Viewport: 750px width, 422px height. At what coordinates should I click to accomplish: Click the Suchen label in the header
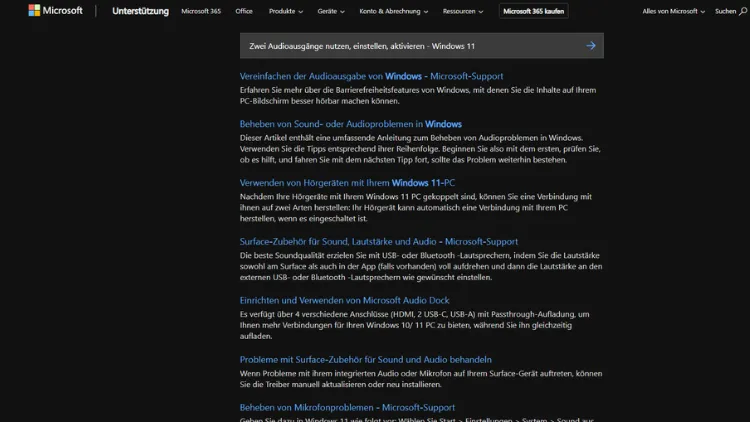point(725,11)
